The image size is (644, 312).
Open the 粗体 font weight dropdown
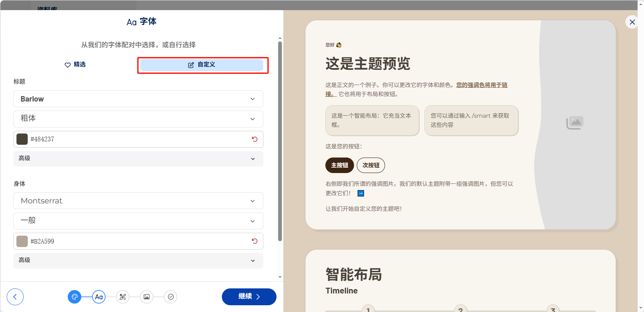click(x=138, y=119)
